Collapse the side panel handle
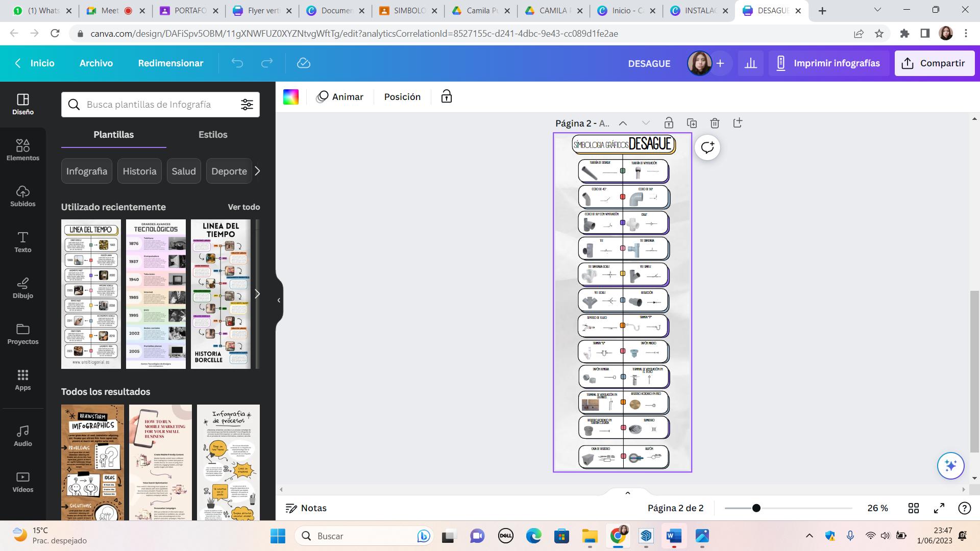 (x=279, y=300)
